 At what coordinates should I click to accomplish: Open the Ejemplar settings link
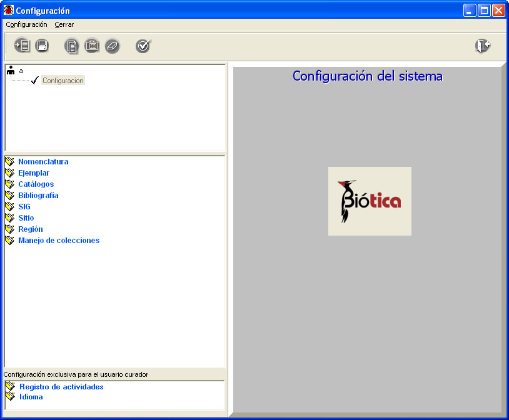(x=34, y=173)
